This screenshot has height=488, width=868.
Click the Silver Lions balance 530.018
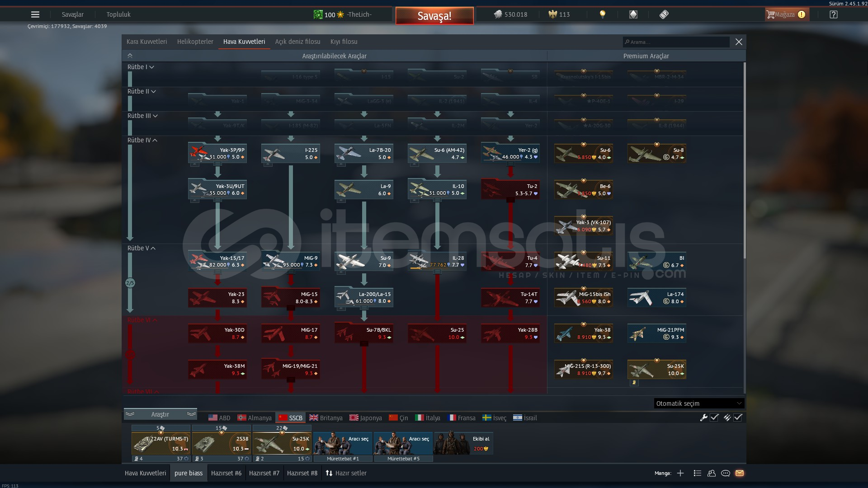(510, 14)
